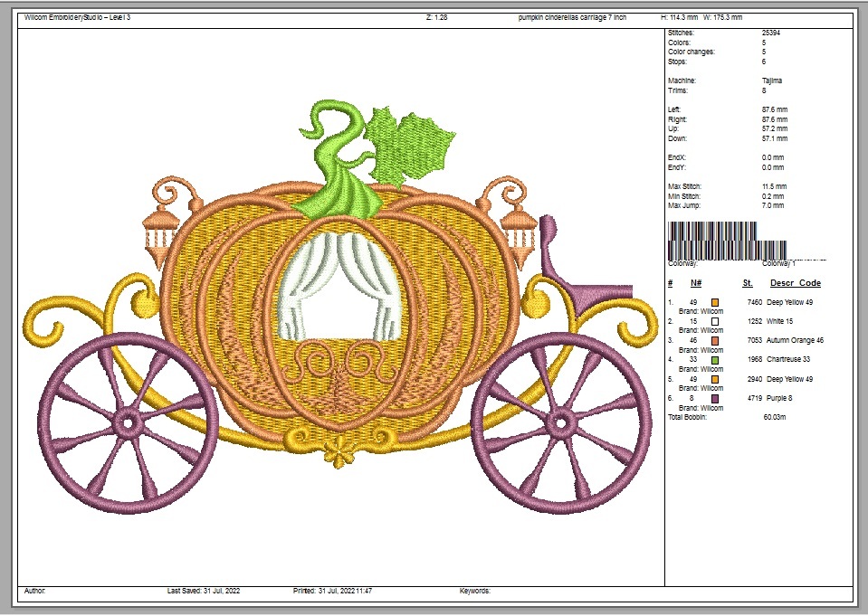Click the 'Chartreuse 33' description text

(788, 360)
